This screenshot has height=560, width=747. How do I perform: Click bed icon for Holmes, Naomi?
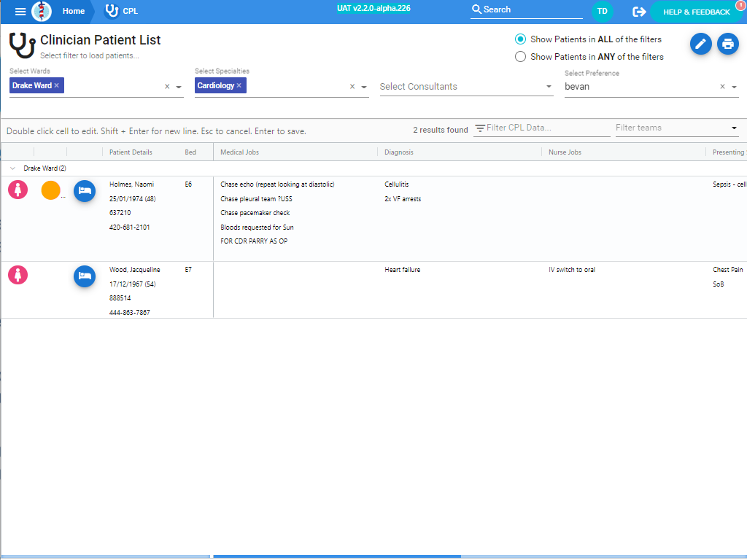click(85, 191)
